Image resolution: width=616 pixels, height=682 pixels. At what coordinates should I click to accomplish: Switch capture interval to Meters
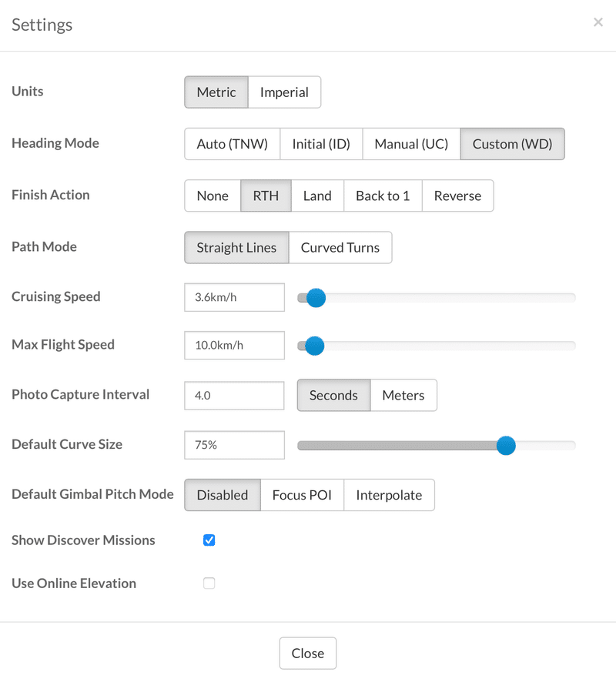click(x=403, y=396)
